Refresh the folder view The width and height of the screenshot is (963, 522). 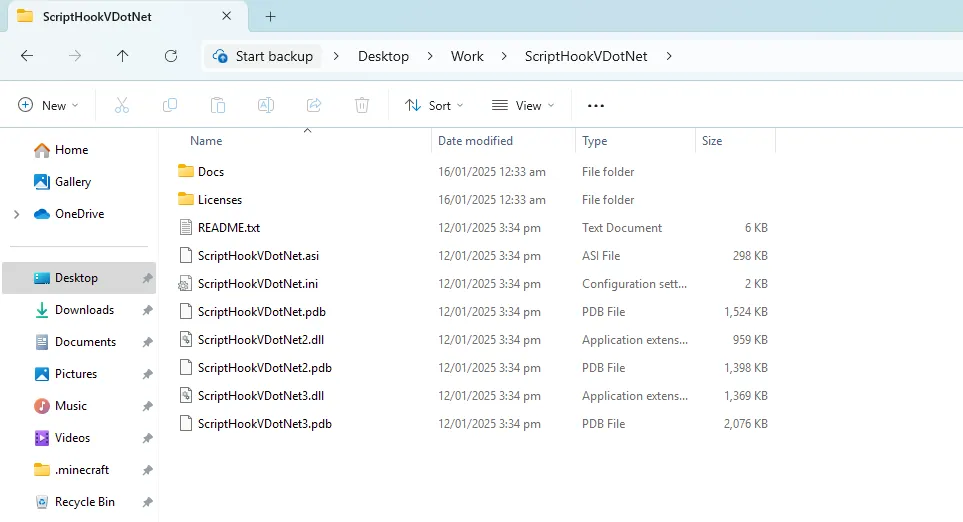pyautogui.click(x=171, y=56)
